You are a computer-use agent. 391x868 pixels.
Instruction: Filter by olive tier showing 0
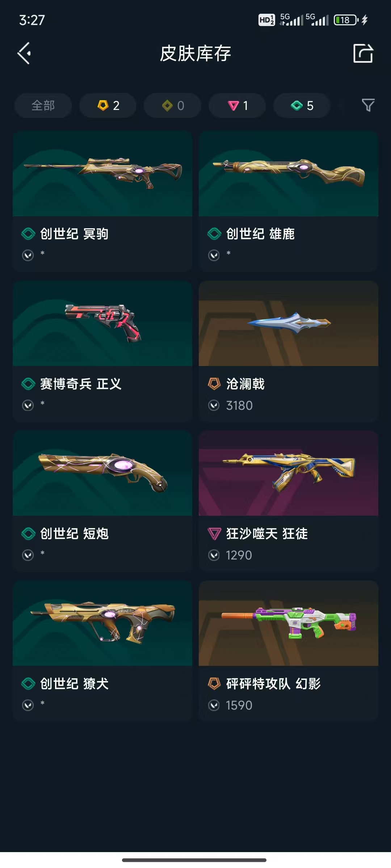click(172, 106)
